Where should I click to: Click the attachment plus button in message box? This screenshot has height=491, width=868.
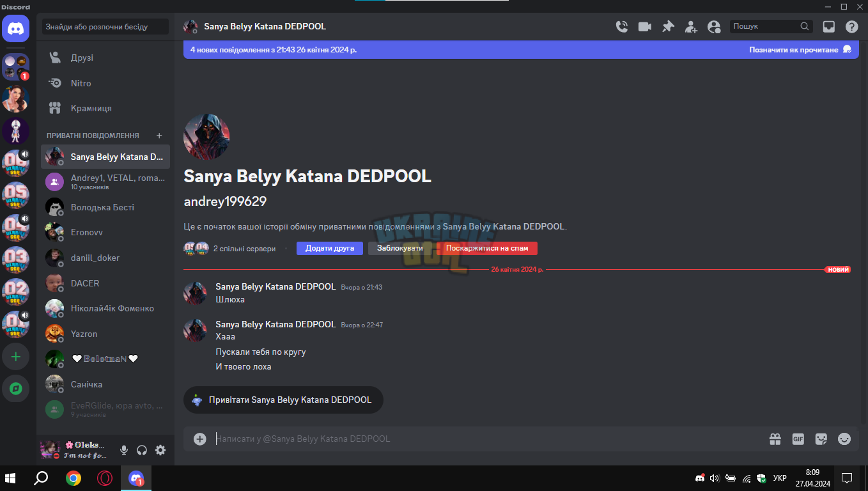coord(200,439)
